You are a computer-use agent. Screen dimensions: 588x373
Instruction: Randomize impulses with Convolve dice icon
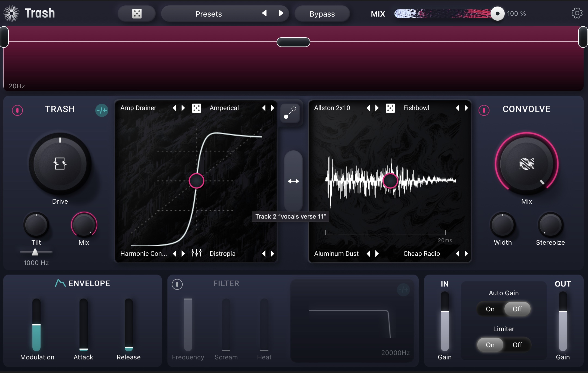pos(390,108)
